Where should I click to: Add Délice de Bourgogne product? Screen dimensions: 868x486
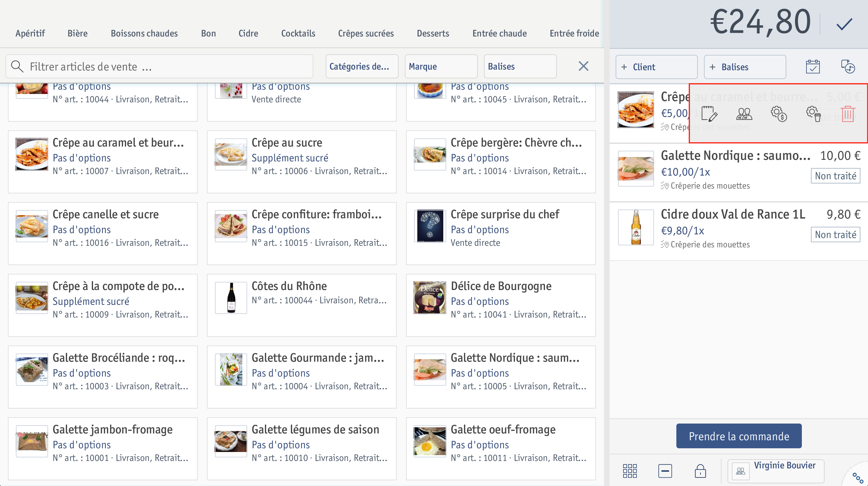[x=501, y=305]
